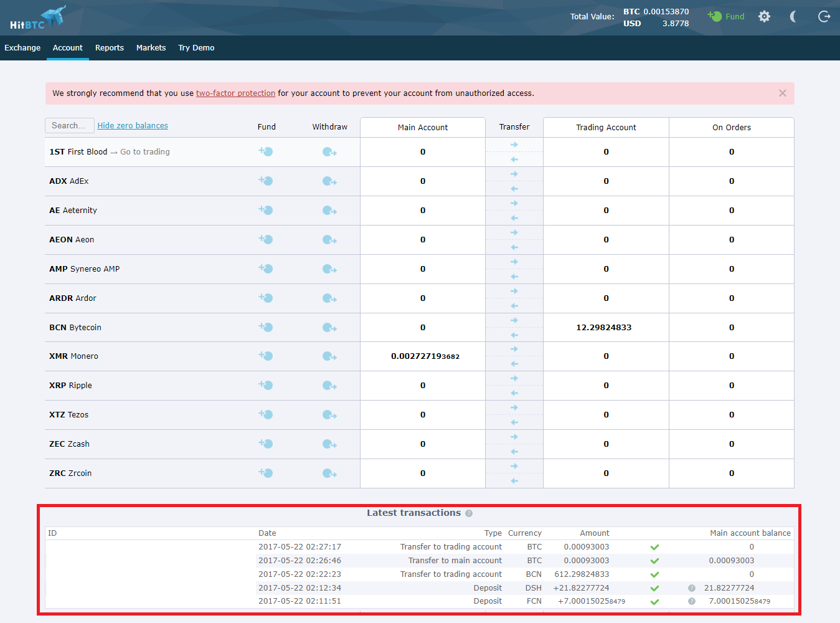840x623 pixels.
Task: Transfer 1ST to trading account arrow
Action: (x=514, y=145)
